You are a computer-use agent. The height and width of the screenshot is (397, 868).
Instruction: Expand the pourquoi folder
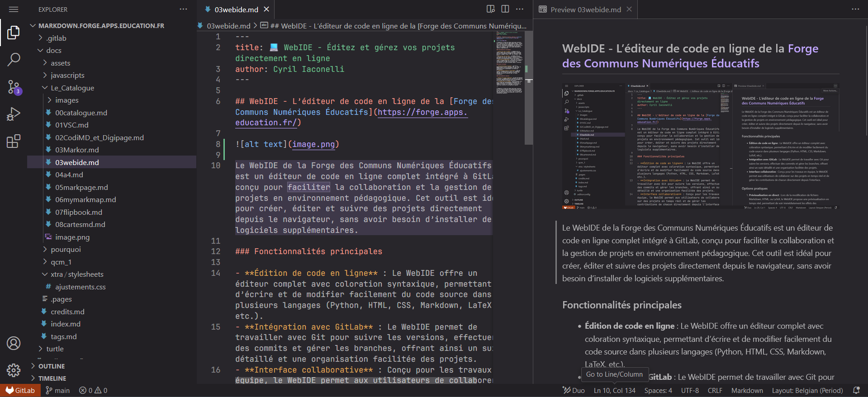pyautogui.click(x=66, y=249)
